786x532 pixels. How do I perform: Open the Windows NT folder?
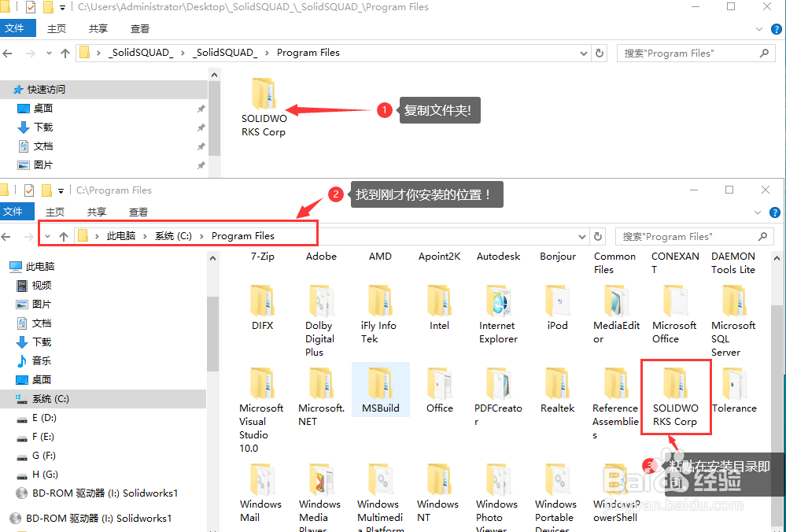tap(437, 493)
